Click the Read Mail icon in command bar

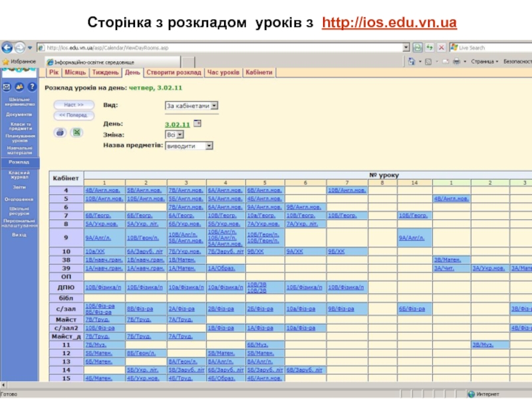pos(446,61)
